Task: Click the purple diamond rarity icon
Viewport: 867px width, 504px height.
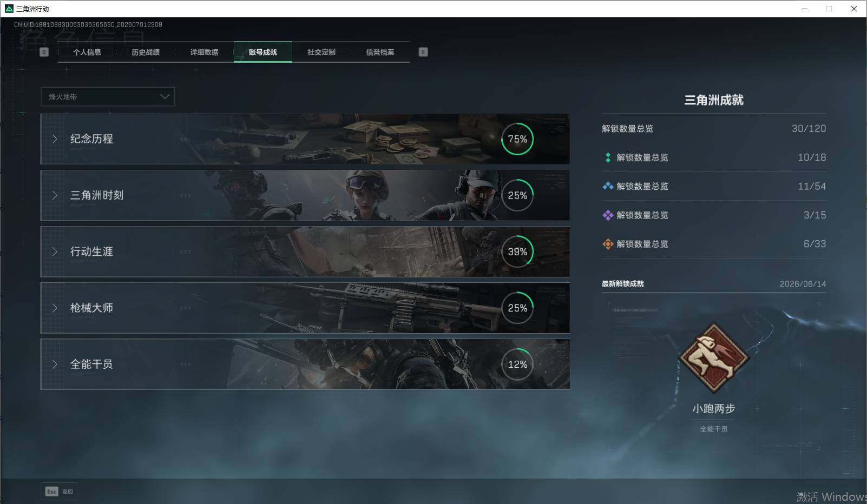Action: [608, 215]
